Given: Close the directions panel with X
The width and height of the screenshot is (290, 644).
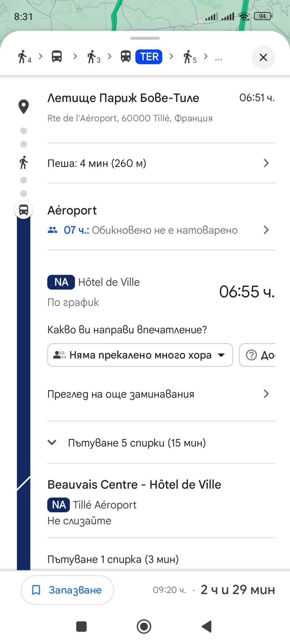Looking at the screenshot, I should (x=263, y=57).
